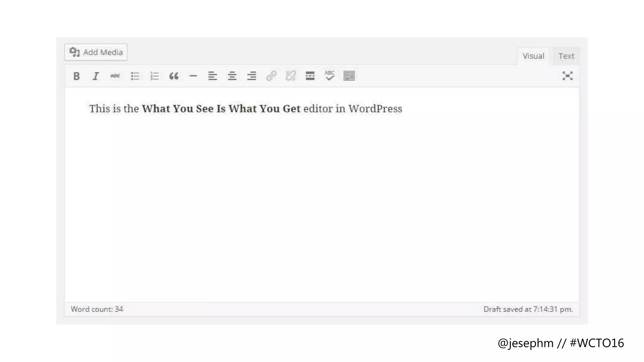This screenshot has width=644, height=362.
Task: Insert a numbered list
Action: tap(154, 76)
